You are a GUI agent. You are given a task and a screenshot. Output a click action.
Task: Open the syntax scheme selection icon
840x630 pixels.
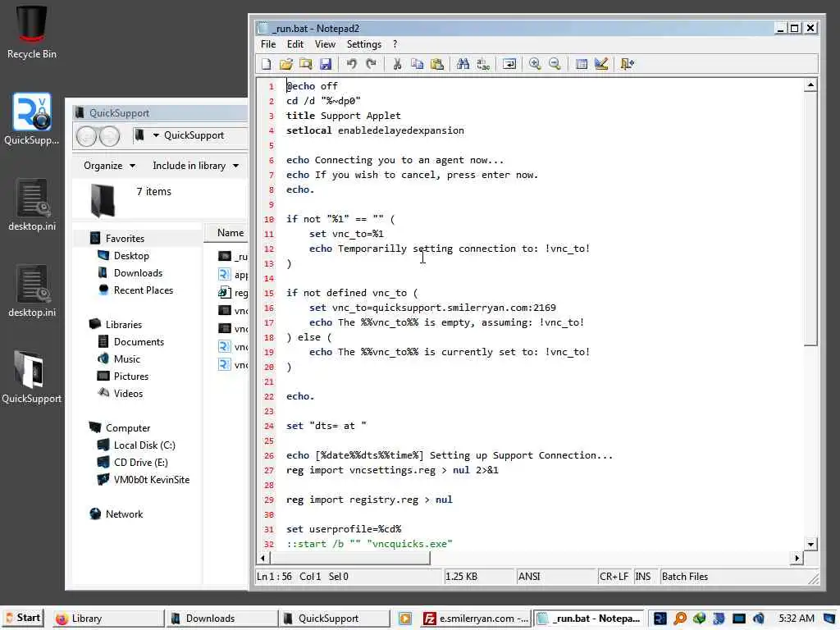[x=582, y=64]
